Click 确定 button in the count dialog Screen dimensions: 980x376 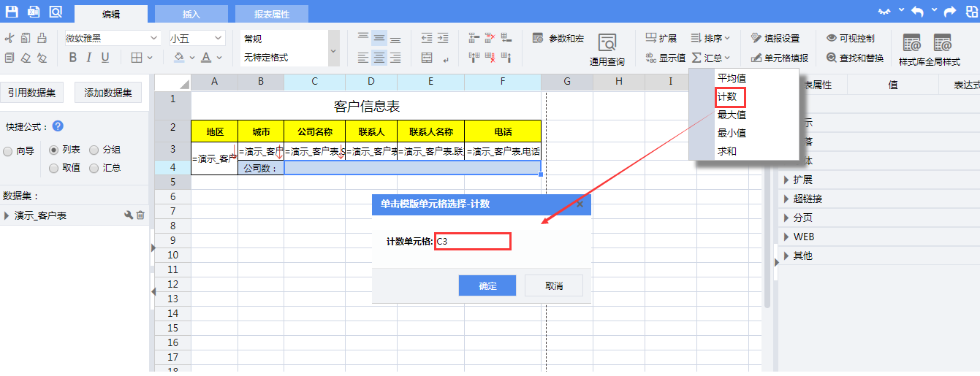click(487, 285)
